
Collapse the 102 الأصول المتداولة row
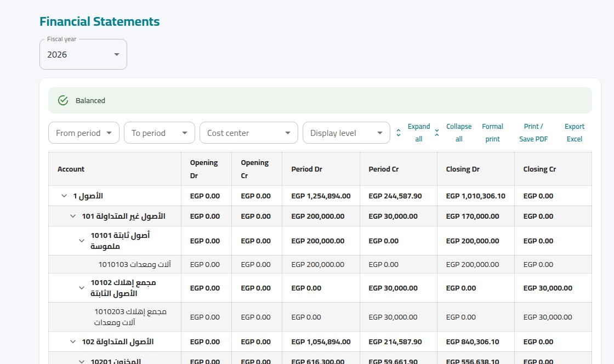pyautogui.click(x=73, y=342)
